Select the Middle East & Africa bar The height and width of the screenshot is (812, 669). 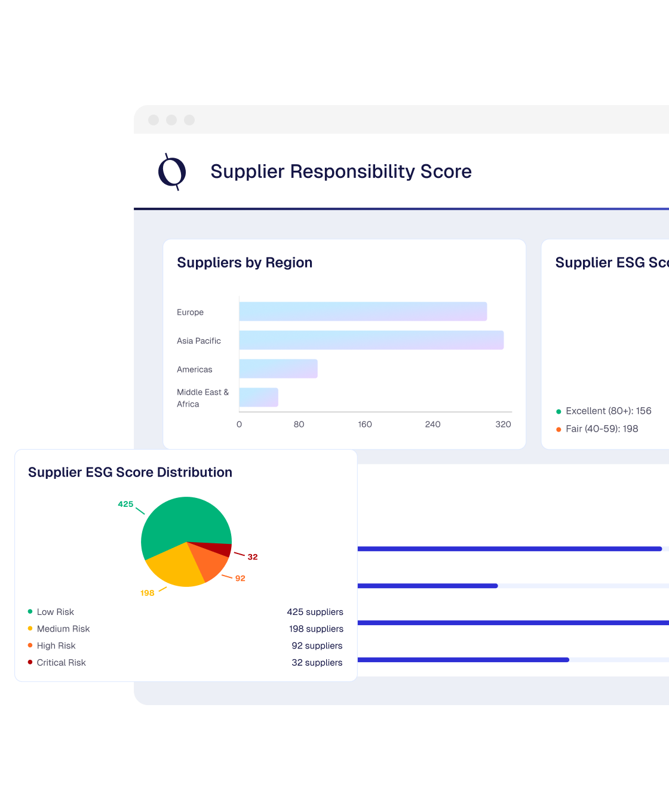point(259,398)
